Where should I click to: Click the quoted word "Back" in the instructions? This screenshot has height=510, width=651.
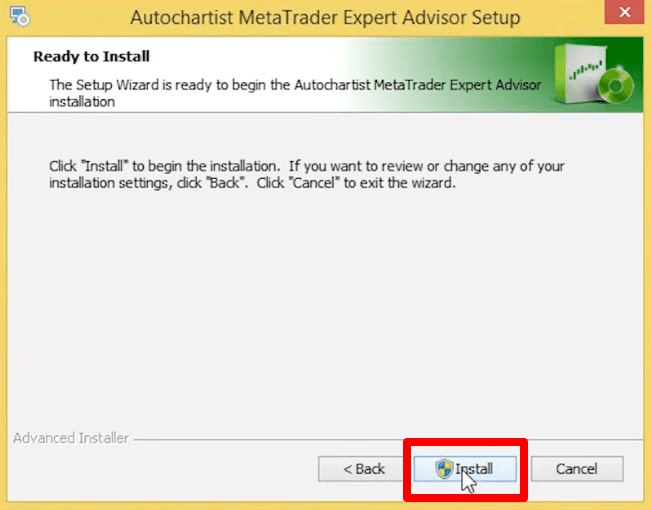(x=225, y=183)
